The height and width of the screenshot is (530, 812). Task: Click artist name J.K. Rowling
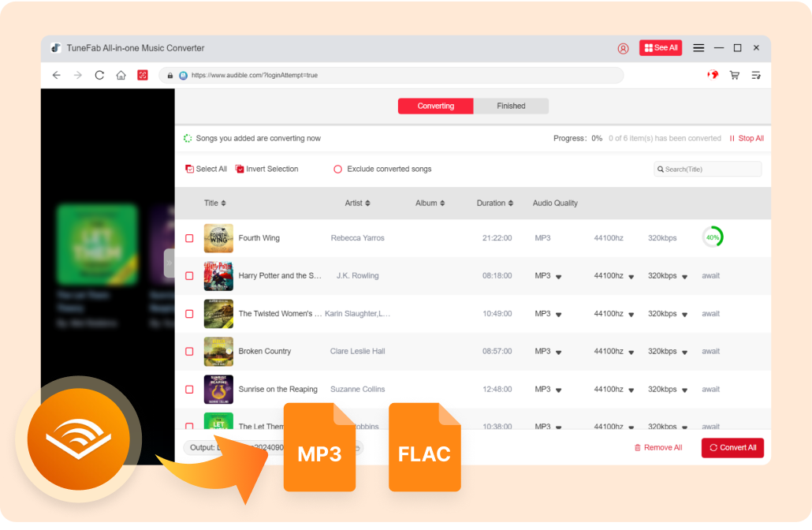point(357,276)
